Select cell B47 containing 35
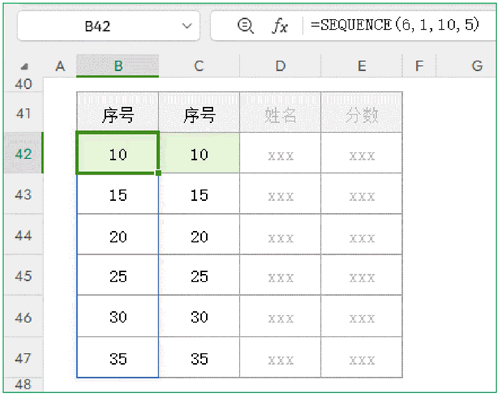 coord(118,358)
